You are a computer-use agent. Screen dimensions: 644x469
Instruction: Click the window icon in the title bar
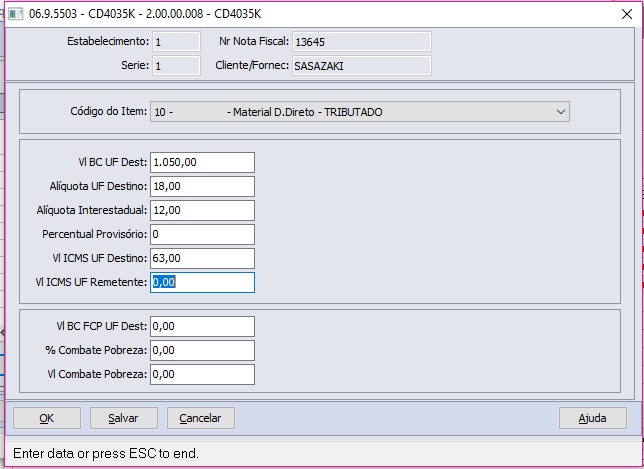[x=15, y=13]
